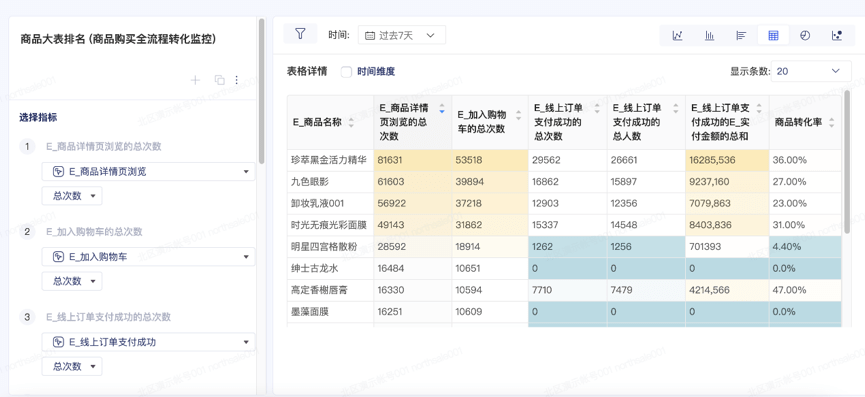Open the E_商品详情页浏览 event dropdown

point(148,171)
